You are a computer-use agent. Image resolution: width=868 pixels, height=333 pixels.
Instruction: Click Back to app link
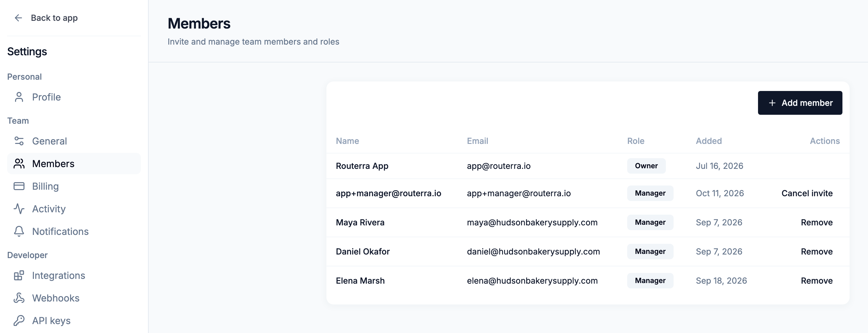click(x=46, y=18)
